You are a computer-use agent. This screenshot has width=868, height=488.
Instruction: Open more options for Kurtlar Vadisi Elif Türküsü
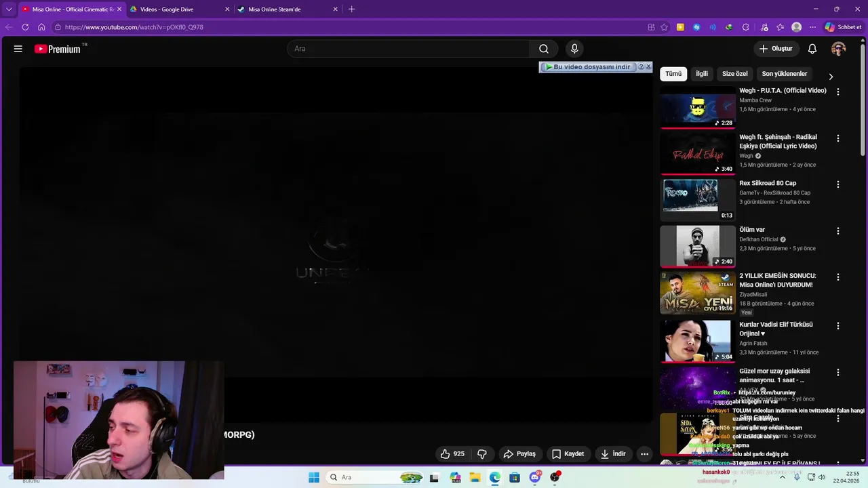click(838, 325)
